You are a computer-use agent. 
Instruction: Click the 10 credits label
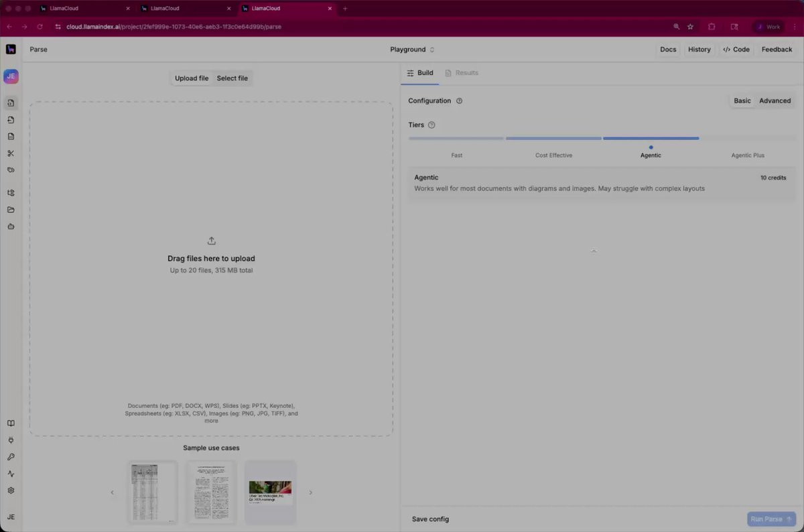(x=773, y=178)
